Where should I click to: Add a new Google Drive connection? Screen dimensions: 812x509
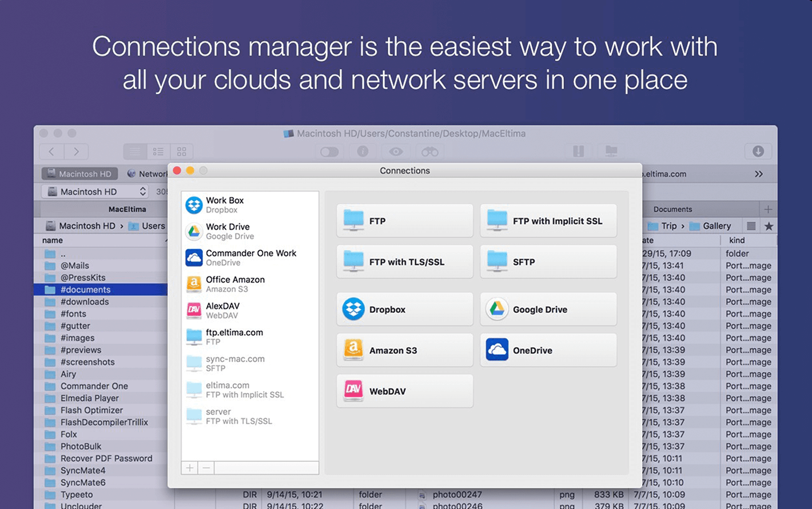548,309
